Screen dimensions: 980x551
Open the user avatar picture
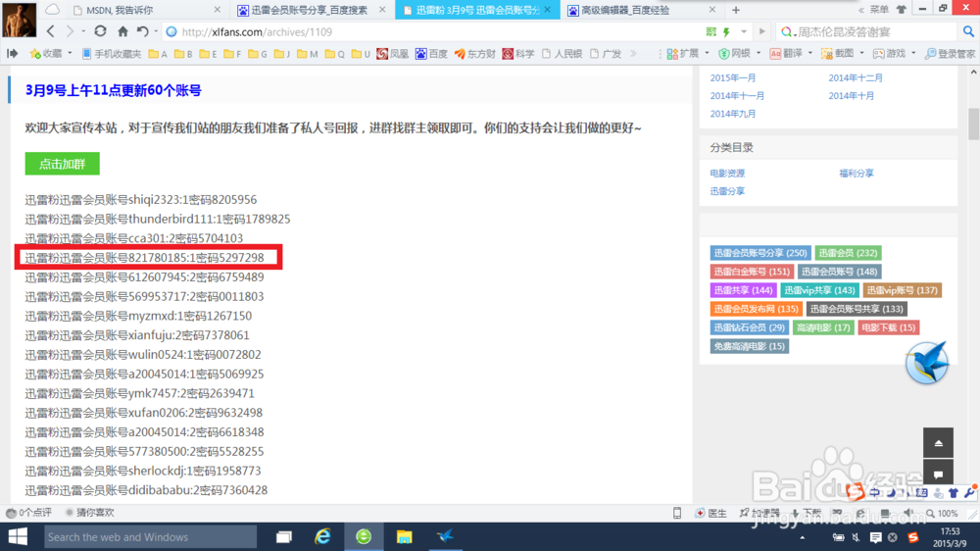(20, 20)
